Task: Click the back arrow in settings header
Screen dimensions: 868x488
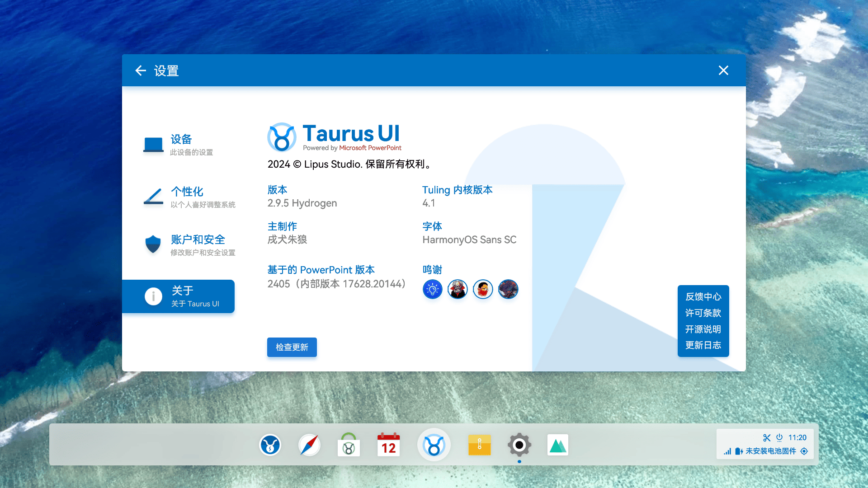Action: pyautogui.click(x=141, y=70)
